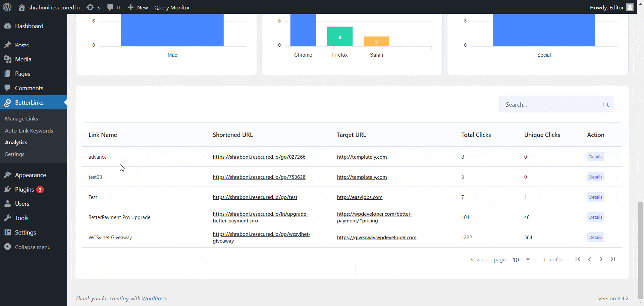Open Appearance via its sidebar icon

click(8, 175)
